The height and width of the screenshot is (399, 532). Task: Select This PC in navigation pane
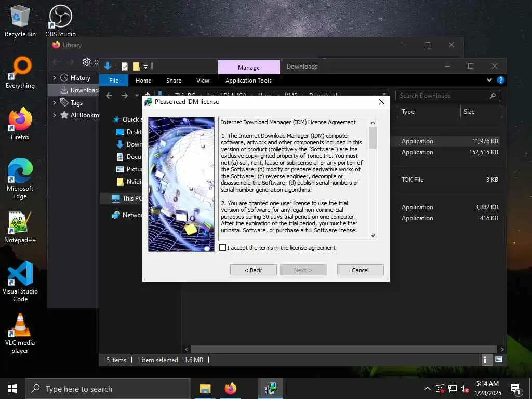(127, 198)
